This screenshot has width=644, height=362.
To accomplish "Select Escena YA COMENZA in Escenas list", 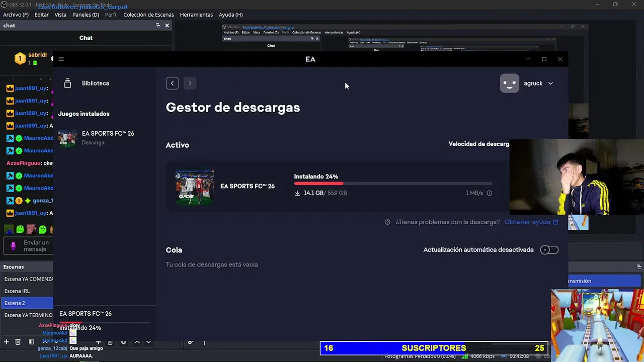I will coord(28,279).
